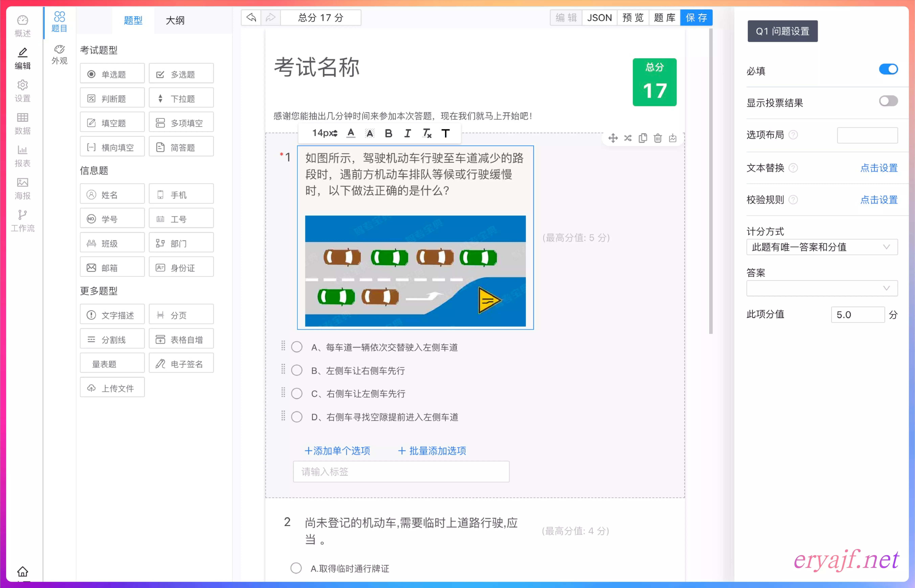
Task: Click the undo arrow icon
Action: pyautogui.click(x=251, y=18)
